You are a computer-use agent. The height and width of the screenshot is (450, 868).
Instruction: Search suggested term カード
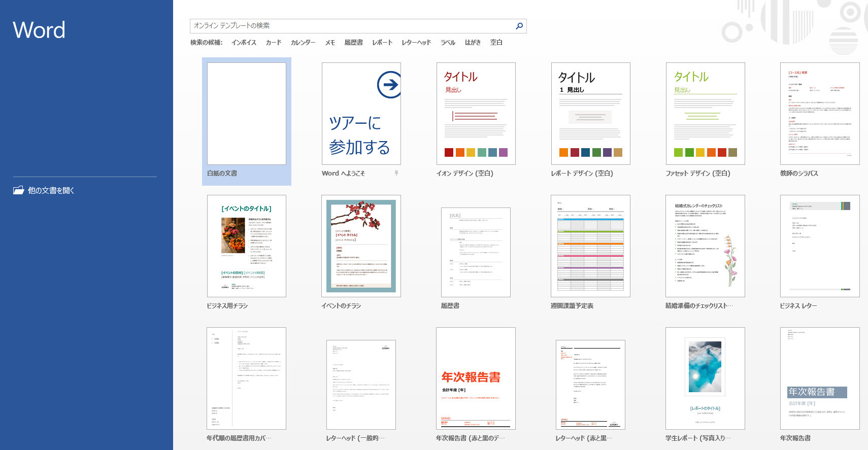[274, 43]
